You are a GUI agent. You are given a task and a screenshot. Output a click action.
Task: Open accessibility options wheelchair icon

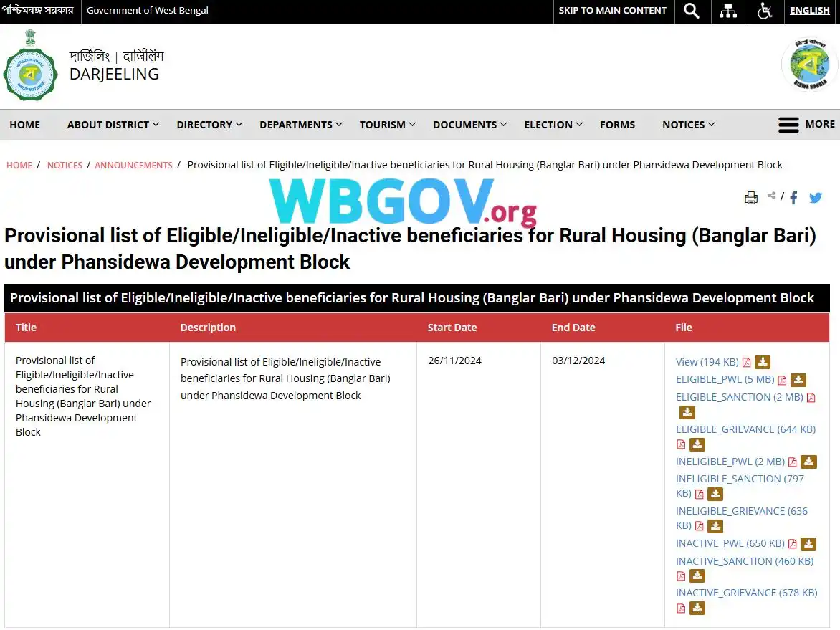click(765, 11)
